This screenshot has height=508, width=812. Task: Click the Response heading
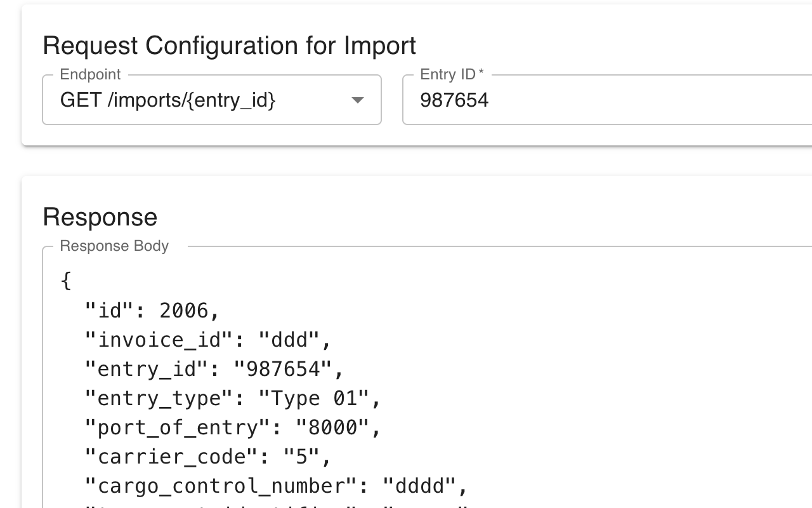(x=99, y=217)
